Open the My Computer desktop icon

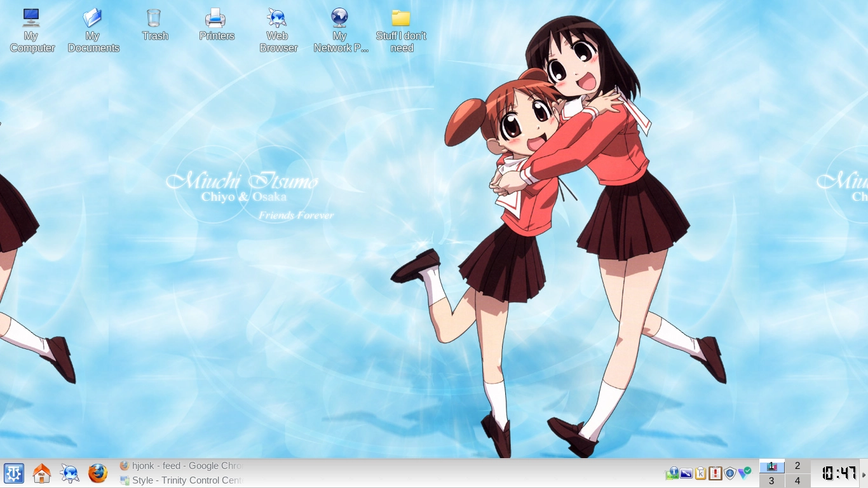(x=31, y=30)
